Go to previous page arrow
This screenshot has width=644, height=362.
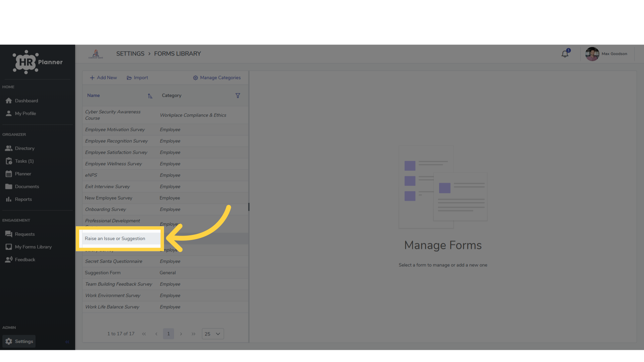pyautogui.click(x=156, y=334)
